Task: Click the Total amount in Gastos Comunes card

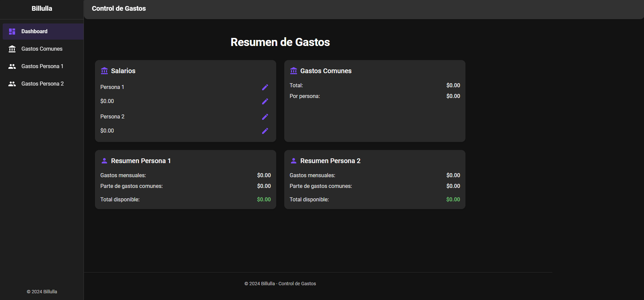Action: [x=453, y=85]
